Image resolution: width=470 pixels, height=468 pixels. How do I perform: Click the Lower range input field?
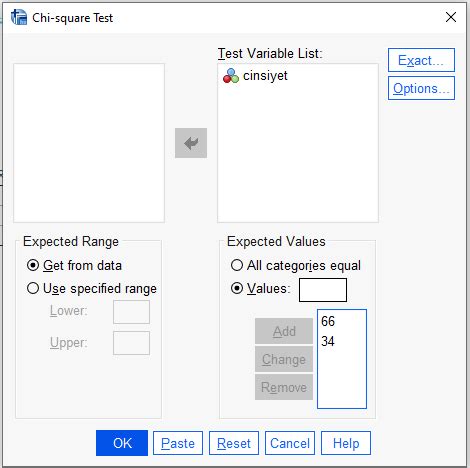pyautogui.click(x=131, y=312)
